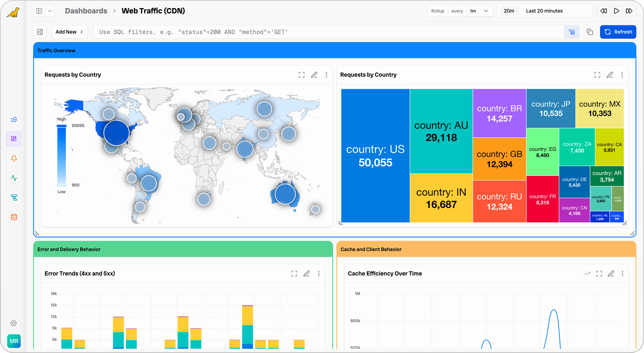Select the country: JP treemap tile
The image size is (644, 353).
[551, 108]
